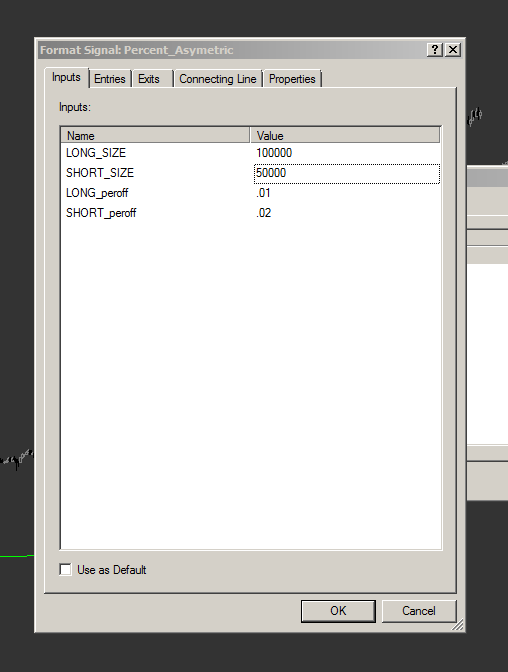Select the SHORT_SIZE input name
The width and height of the screenshot is (508, 672).
[x=100, y=173]
